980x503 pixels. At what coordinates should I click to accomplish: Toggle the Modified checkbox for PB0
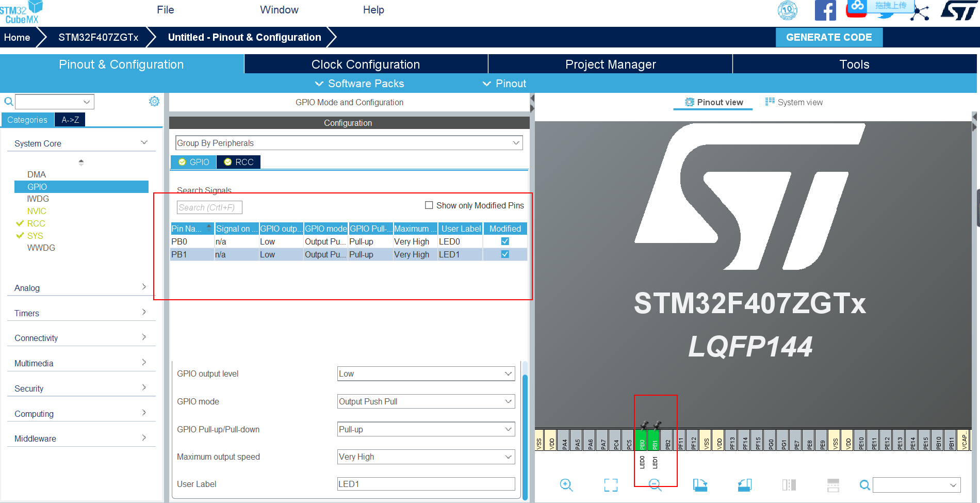(x=505, y=241)
